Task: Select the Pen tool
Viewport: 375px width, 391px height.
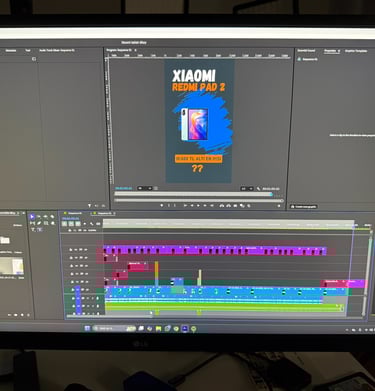Action: point(39,223)
